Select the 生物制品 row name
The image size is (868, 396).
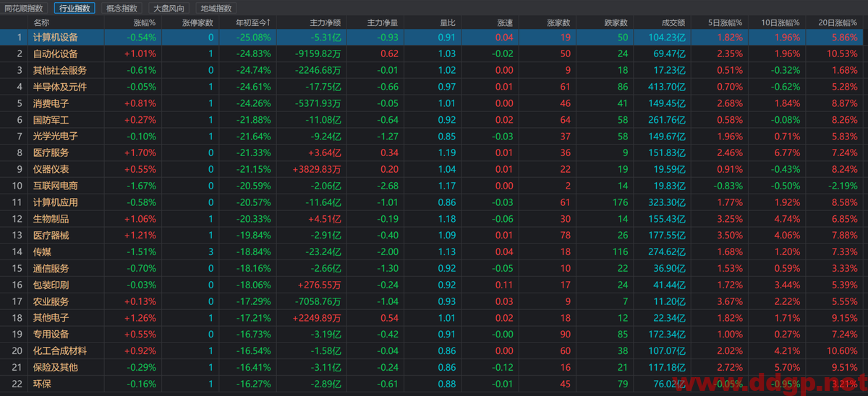click(51, 219)
